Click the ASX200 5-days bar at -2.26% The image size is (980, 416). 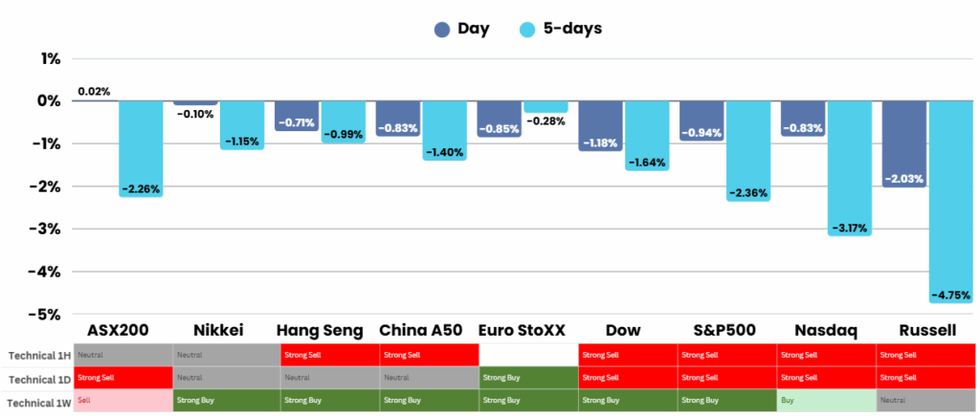pos(141,148)
